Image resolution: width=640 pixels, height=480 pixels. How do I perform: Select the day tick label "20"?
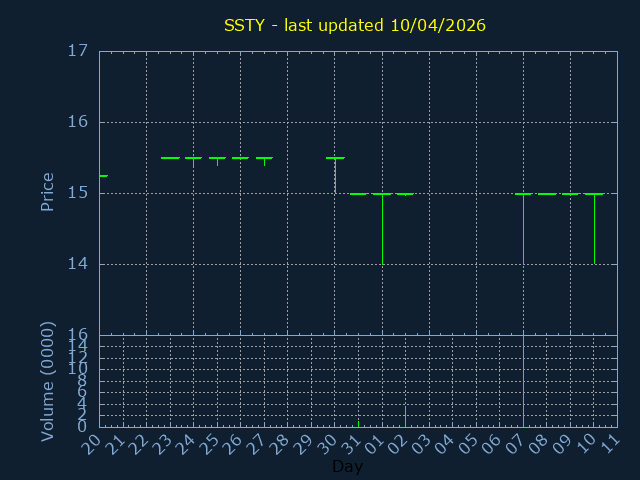91,444
